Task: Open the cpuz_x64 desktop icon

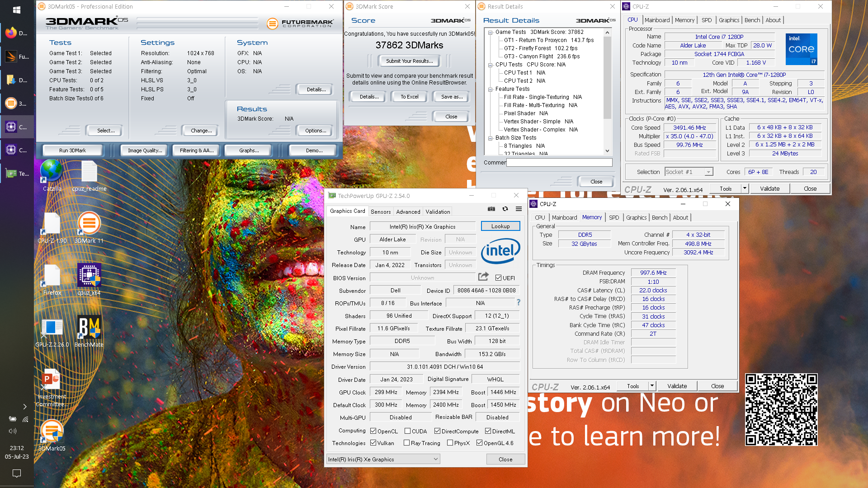Action: tap(89, 279)
